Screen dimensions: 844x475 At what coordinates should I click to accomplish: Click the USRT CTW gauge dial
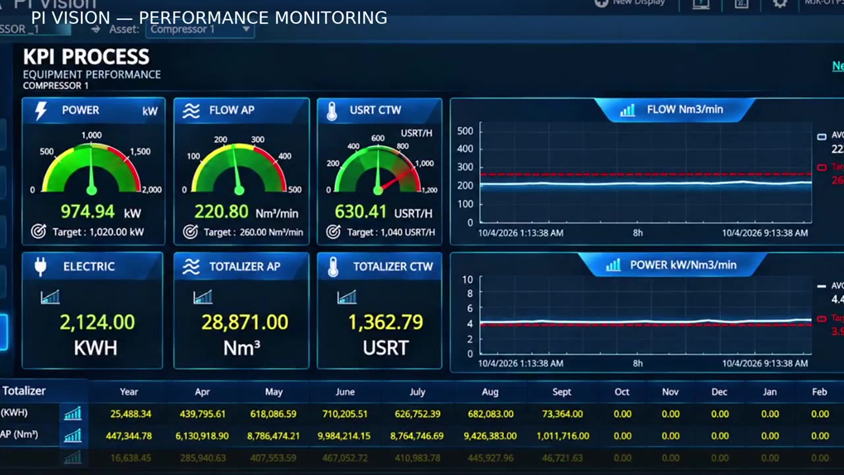[378, 170]
